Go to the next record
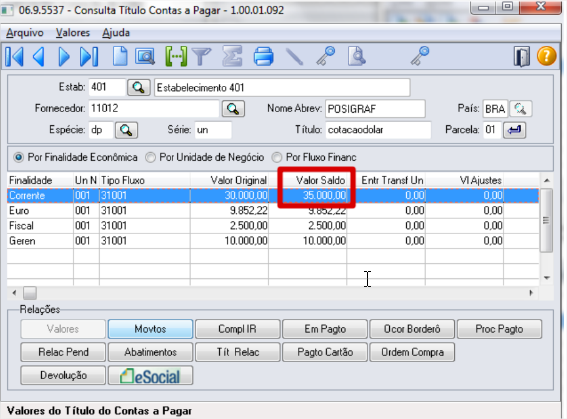Viewport: 567px width, 419px height. coord(64,56)
